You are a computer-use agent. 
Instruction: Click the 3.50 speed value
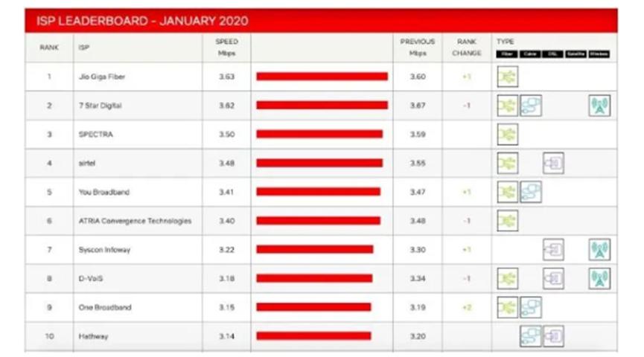pyautogui.click(x=227, y=134)
